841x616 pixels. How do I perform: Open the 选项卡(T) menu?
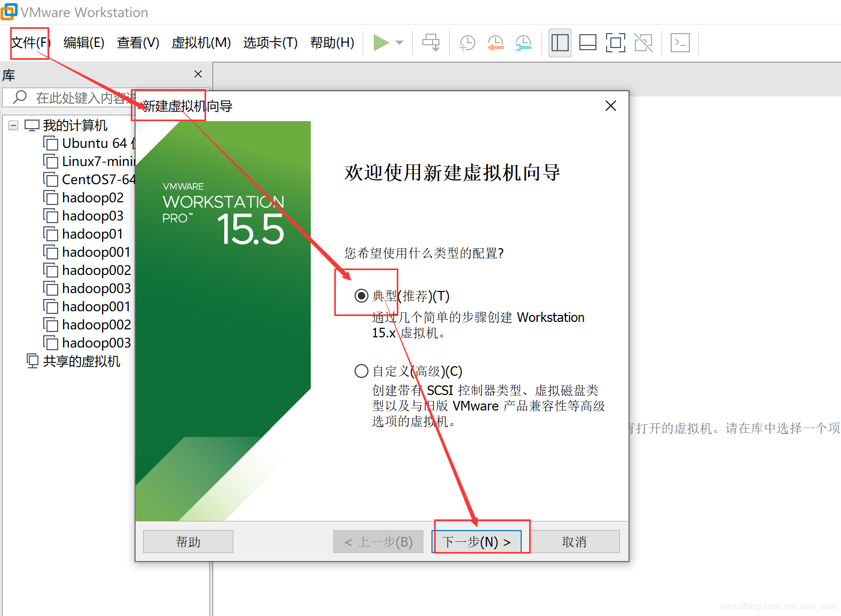point(270,43)
